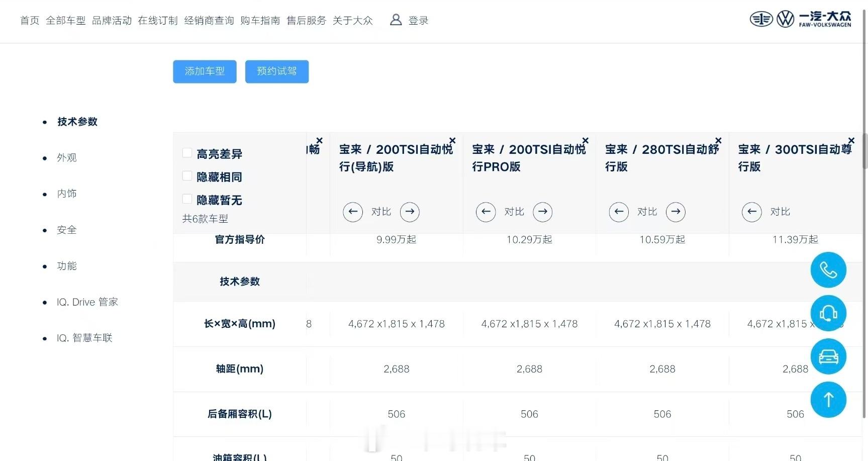Shift 200TSI自动悦行PRO版 right using its arrow
Image resolution: width=868 pixels, height=461 pixels.
point(542,212)
